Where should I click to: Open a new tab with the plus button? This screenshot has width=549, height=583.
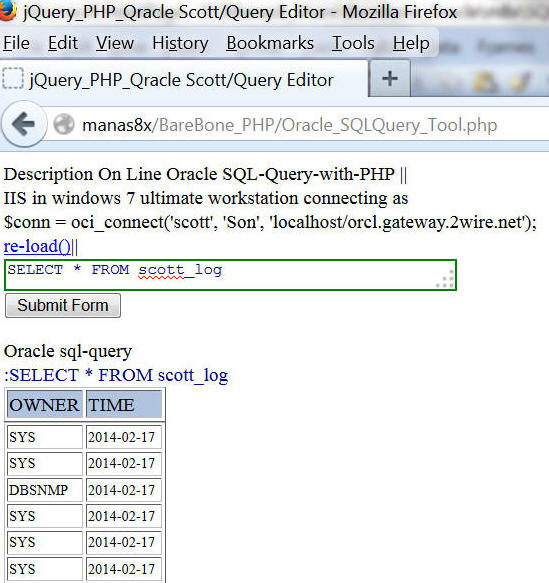(x=390, y=79)
